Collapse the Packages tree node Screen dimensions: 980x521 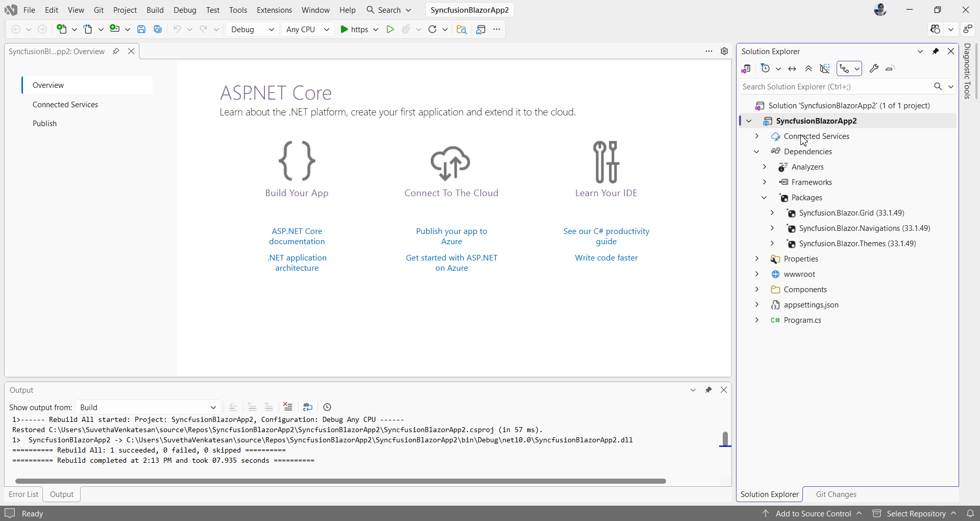click(x=765, y=198)
